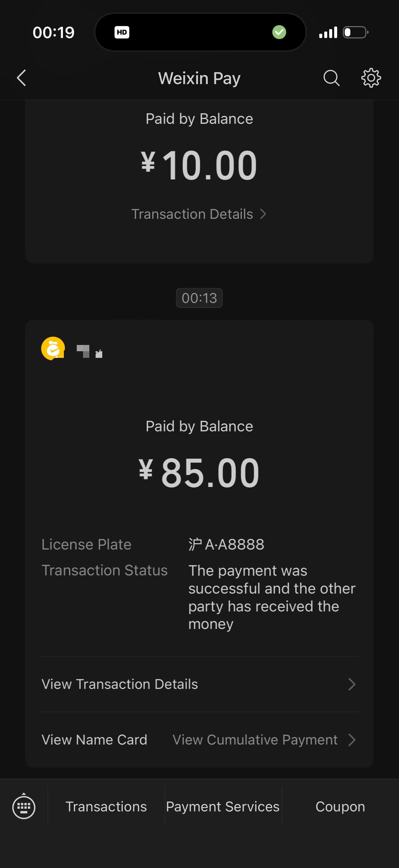This screenshot has height=868, width=399.
Task: Tap View Name Card link
Action: [94, 740]
